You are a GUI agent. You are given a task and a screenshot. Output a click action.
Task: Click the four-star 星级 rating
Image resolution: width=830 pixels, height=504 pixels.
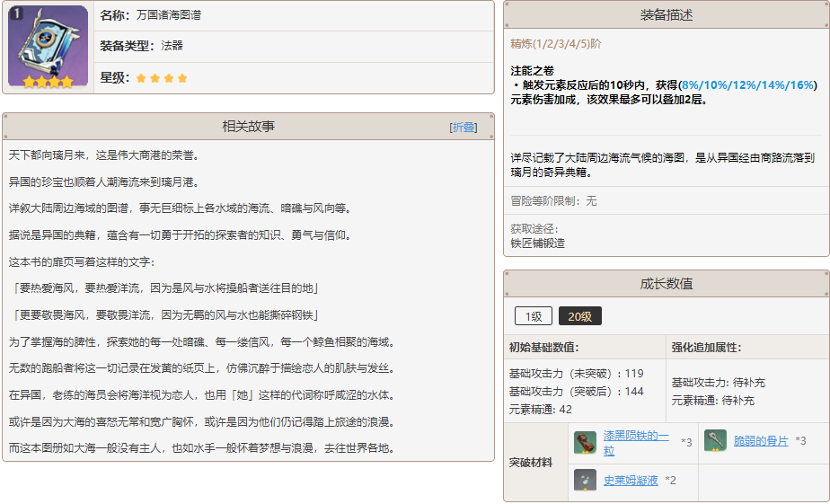(162, 78)
